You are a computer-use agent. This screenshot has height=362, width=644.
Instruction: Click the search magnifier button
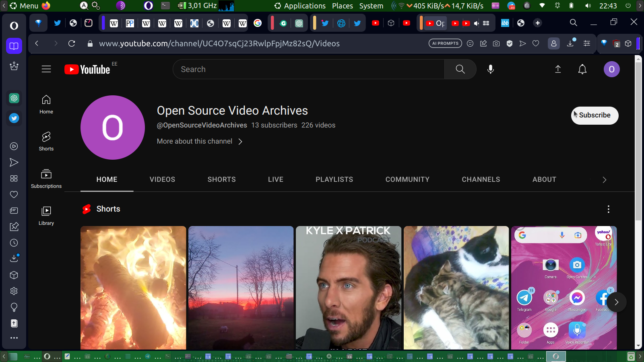point(460,69)
